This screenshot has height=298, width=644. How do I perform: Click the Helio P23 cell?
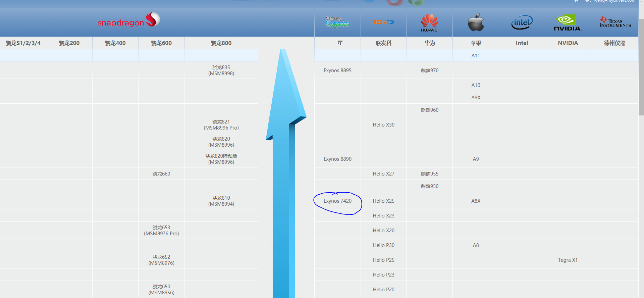tap(384, 275)
